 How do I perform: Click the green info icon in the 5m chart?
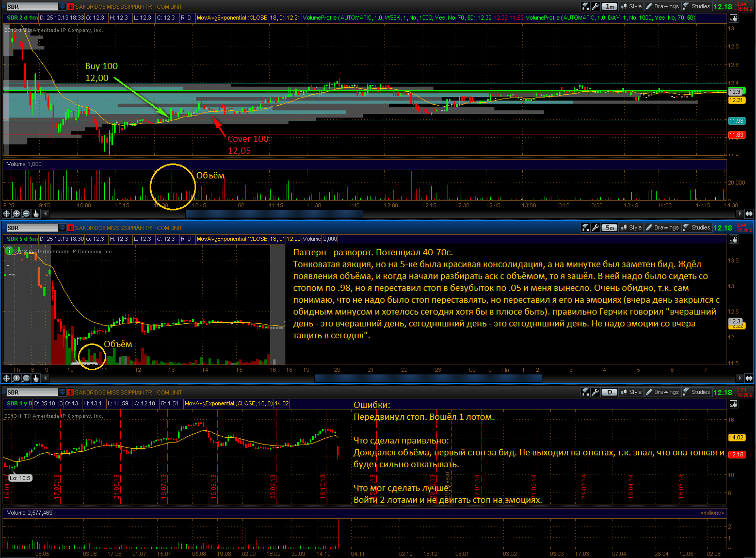(9, 251)
